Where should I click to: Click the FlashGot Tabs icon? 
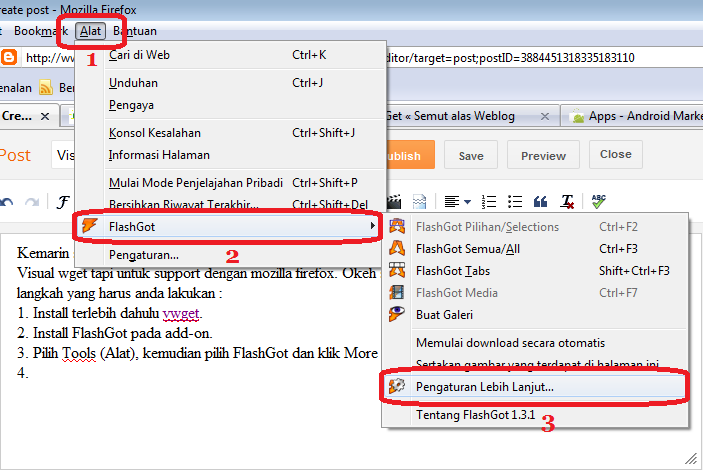point(397,270)
